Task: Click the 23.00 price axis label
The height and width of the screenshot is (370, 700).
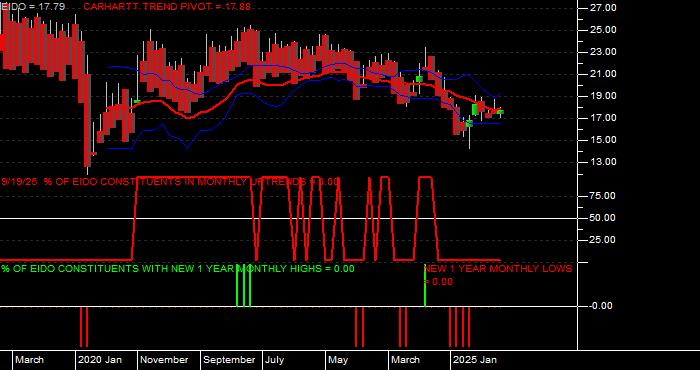Action: 604,52
